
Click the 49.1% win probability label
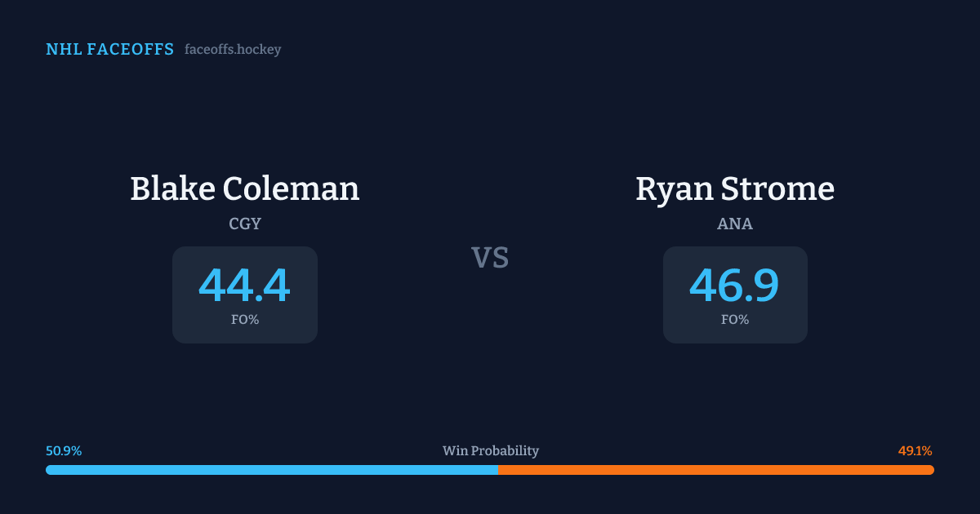[915, 451]
